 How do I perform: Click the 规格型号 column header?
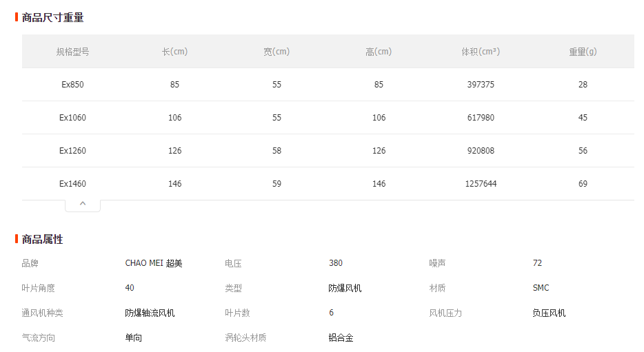pos(72,52)
